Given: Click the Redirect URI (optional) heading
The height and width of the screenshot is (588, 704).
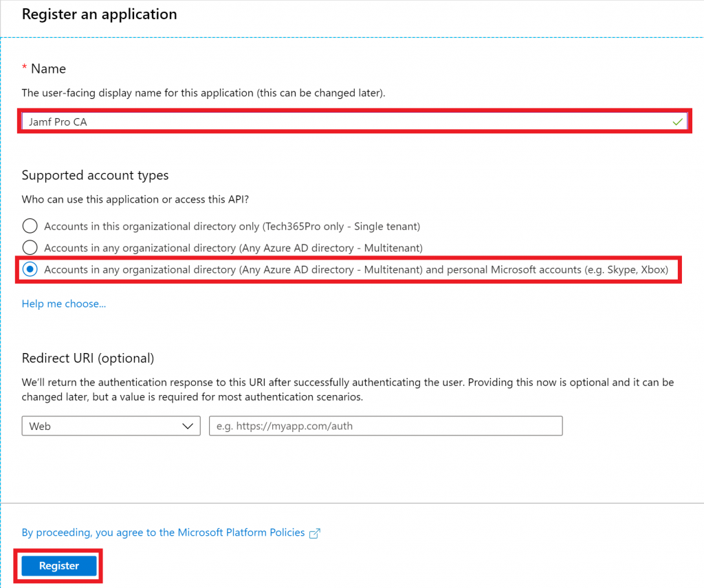Looking at the screenshot, I should (88, 358).
